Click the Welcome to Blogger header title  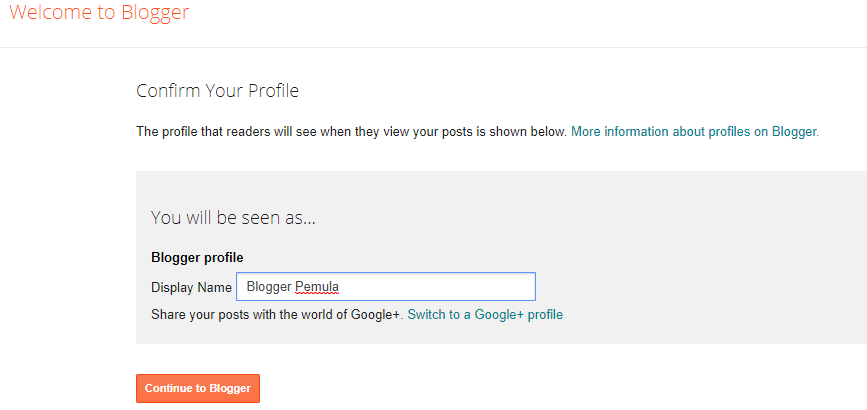click(95, 13)
